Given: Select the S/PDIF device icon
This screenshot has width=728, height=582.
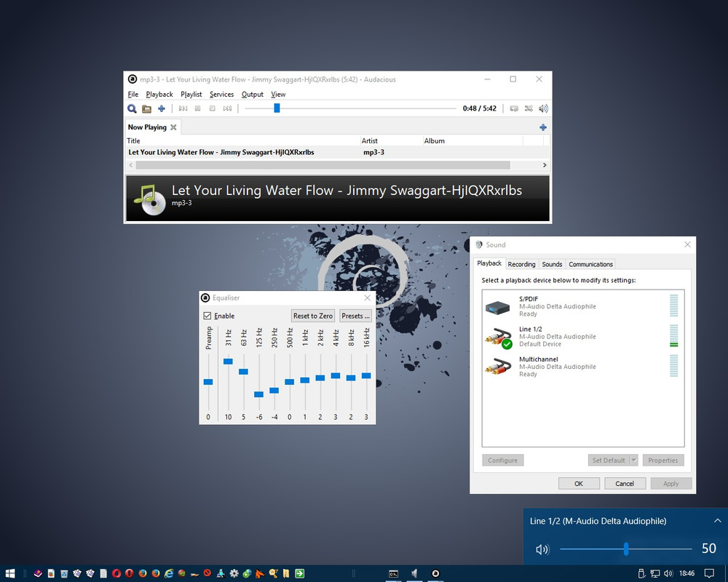Looking at the screenshot, I should coord(498,307).
